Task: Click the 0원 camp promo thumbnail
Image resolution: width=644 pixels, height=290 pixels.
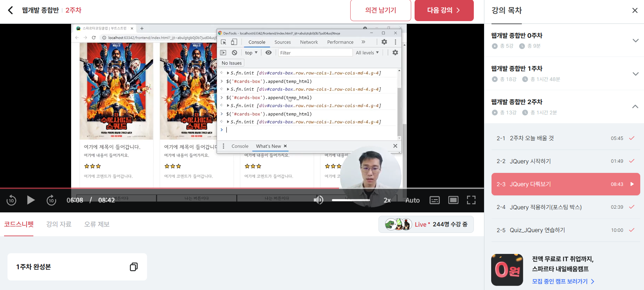Action: click(507, 270)
